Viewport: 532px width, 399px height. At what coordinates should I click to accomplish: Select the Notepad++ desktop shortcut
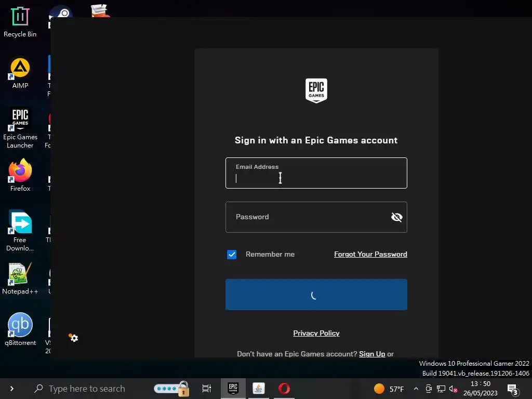point(20,279)
